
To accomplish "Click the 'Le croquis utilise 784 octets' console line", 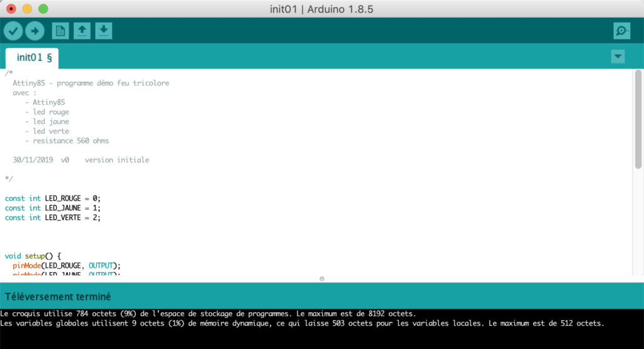I will [208, 313].
